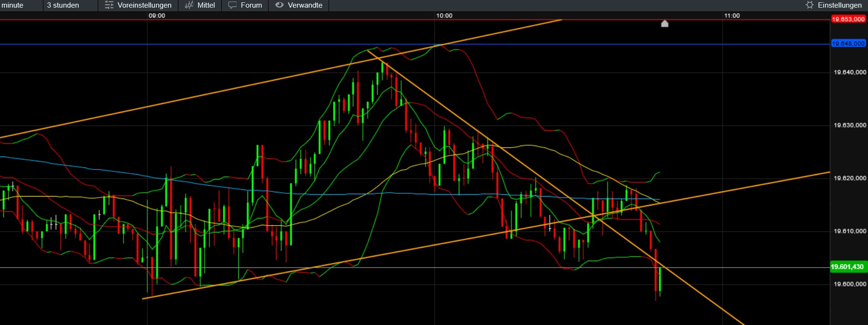868x325 pixels.
Task: Click the 19.640,000 price axis label
Action: click(x=850, y=73)
